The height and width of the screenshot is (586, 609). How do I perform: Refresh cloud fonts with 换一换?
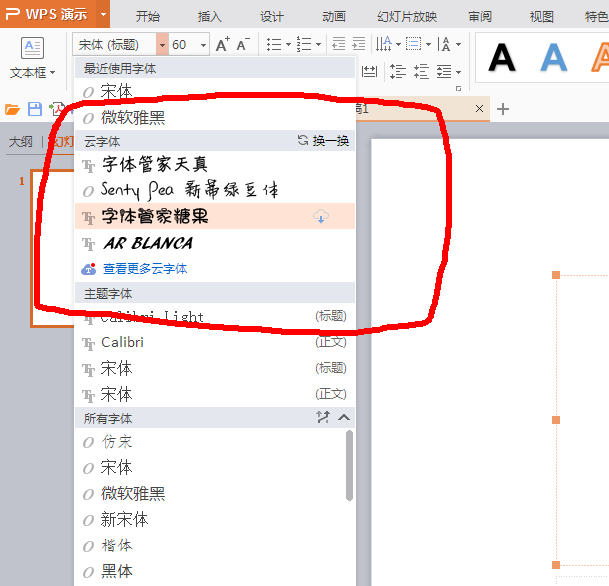323,141
